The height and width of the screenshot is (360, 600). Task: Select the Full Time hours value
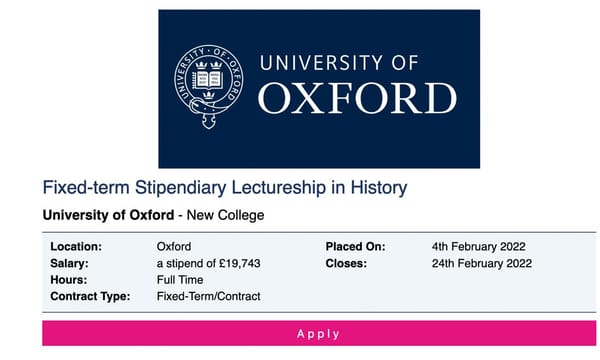(x=180, y=280)
